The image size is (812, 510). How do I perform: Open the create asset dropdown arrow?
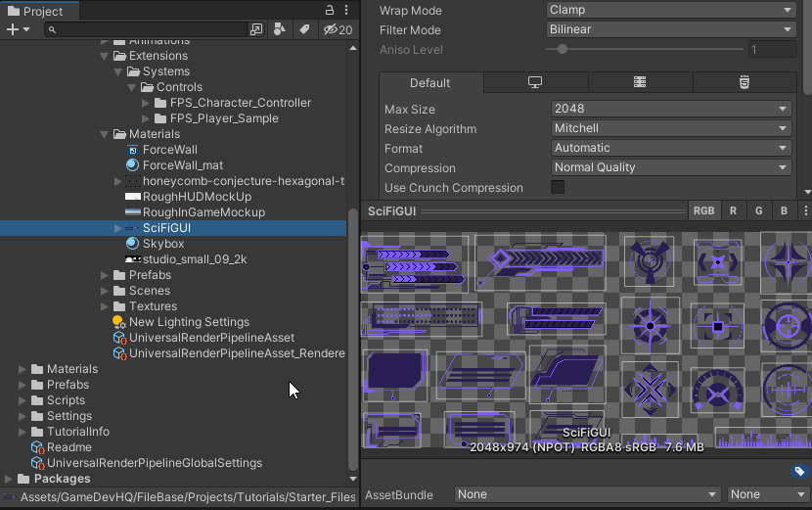coord(26,29)
